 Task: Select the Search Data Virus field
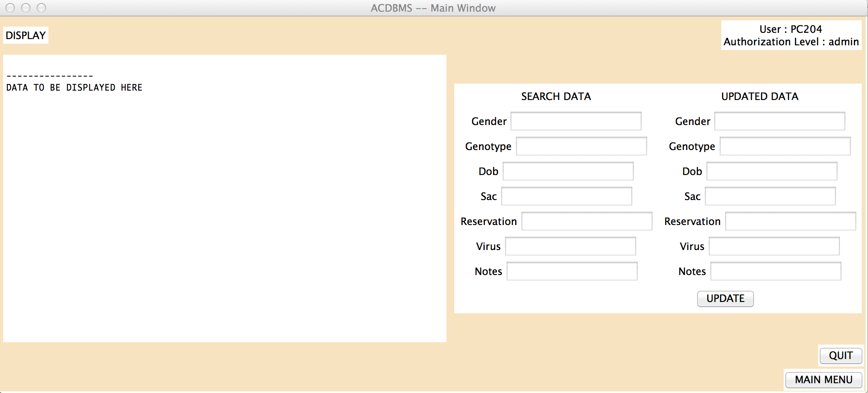point(570,246)
